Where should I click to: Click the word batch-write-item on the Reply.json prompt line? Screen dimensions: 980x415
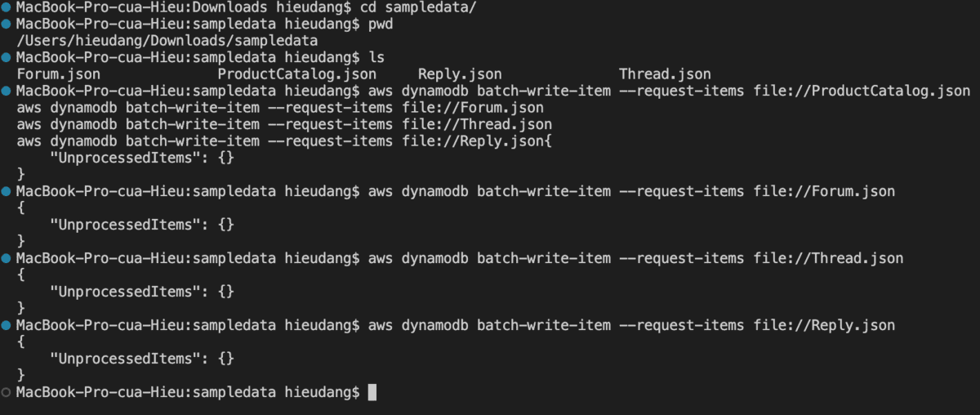point(544,325)
